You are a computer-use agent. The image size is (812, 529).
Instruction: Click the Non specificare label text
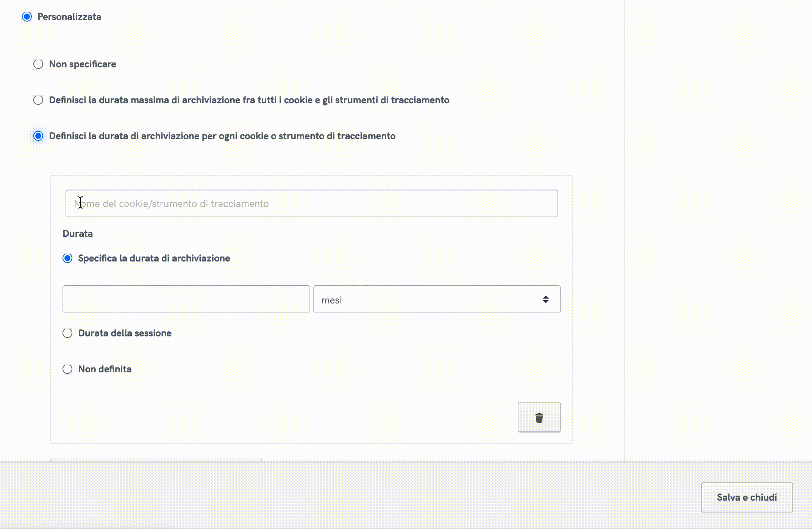[x=83, y=64]
